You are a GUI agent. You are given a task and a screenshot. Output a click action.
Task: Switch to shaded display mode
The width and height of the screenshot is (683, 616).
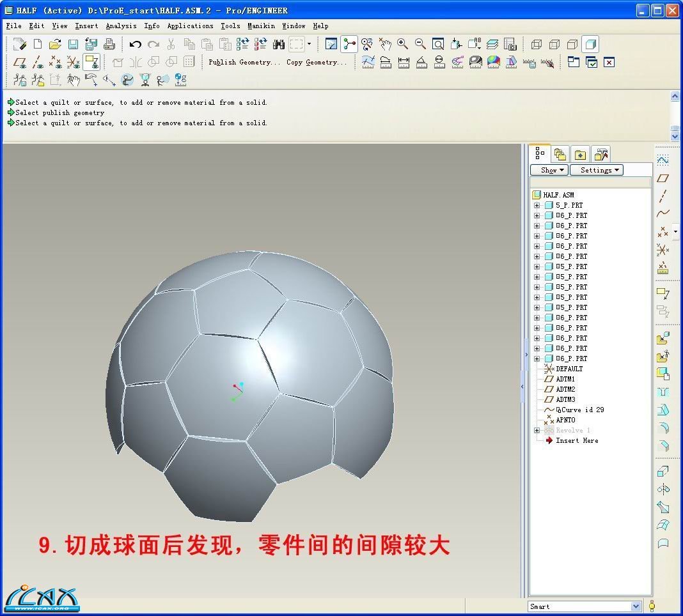point(590,44)
